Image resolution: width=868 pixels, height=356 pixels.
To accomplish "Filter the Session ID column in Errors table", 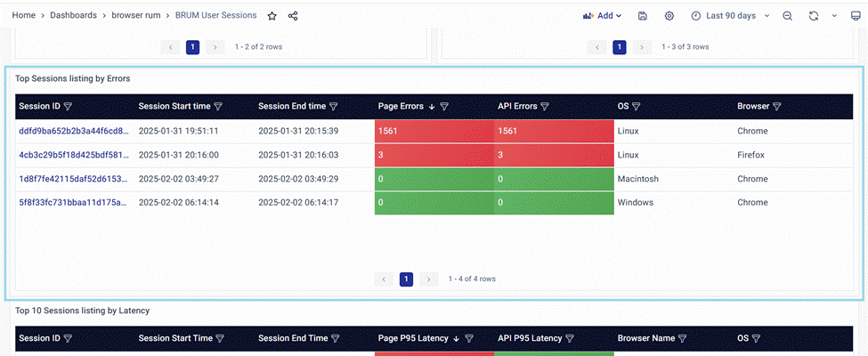I will pyautogui.click(x=68, y=107).
